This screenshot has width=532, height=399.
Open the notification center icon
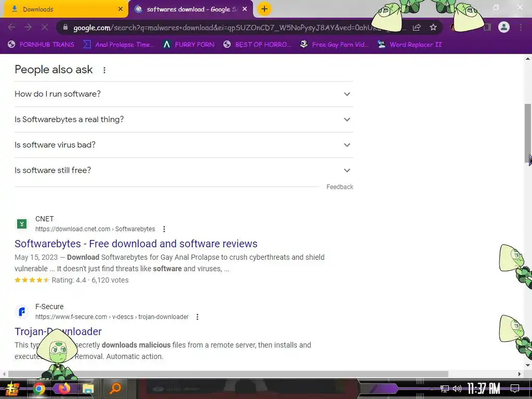515,389
